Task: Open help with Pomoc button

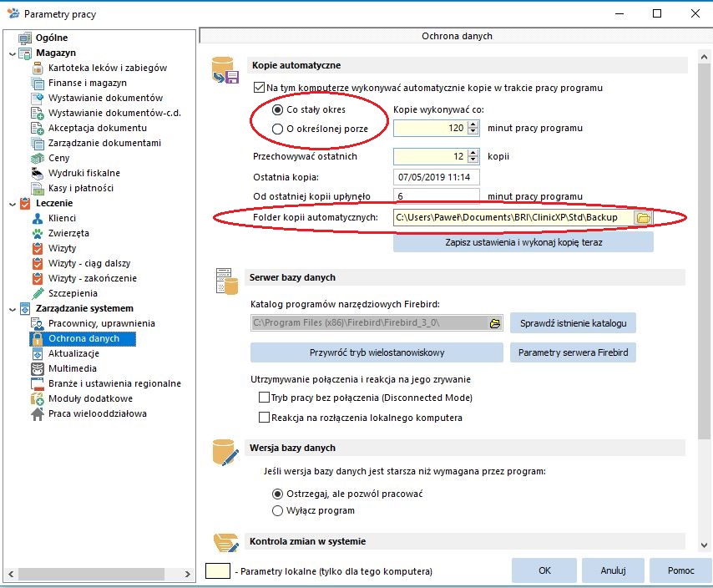Action: [680, 570]
